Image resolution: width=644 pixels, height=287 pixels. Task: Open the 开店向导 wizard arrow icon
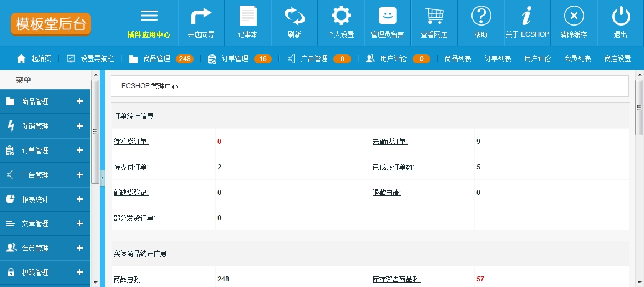(x=201, y=16)
